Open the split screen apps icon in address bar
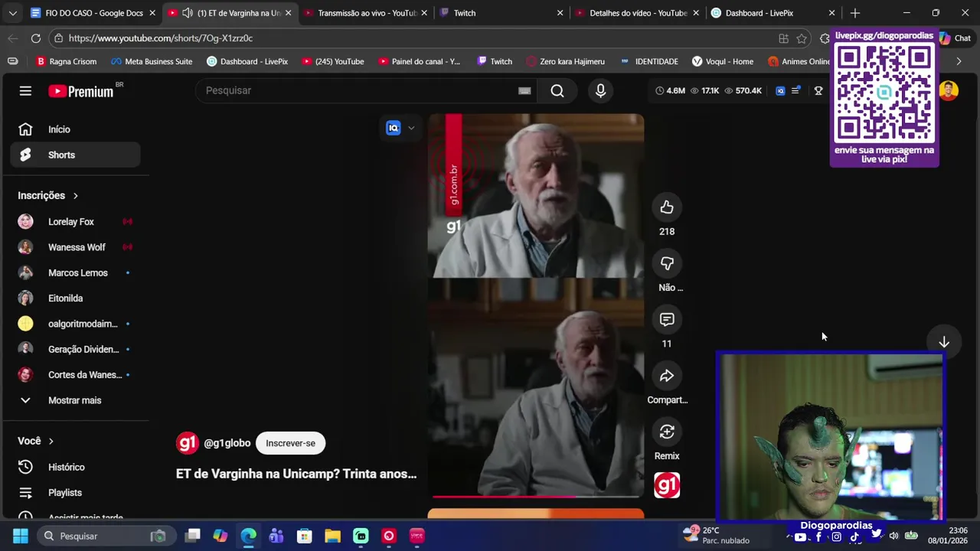This screenshot has height=551, width=980. (x=783, y=38)
